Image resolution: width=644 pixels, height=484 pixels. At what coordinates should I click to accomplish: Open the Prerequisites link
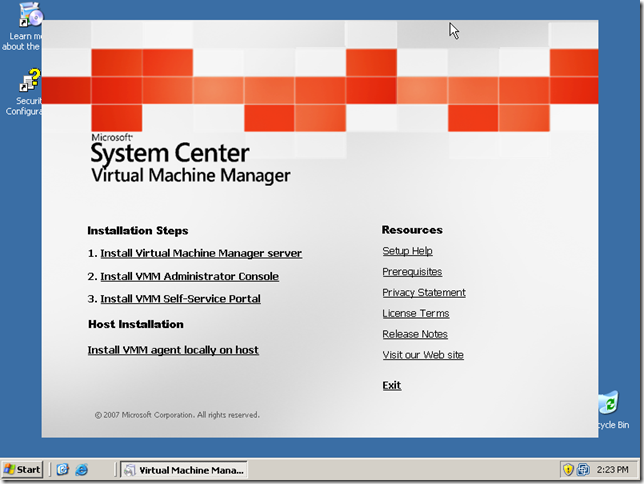click(412, 272)
